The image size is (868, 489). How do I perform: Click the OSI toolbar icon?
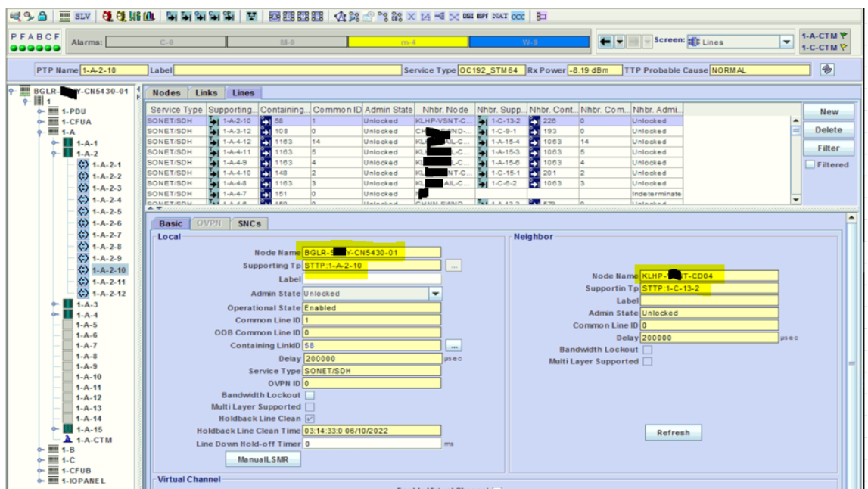coord(468,16)
